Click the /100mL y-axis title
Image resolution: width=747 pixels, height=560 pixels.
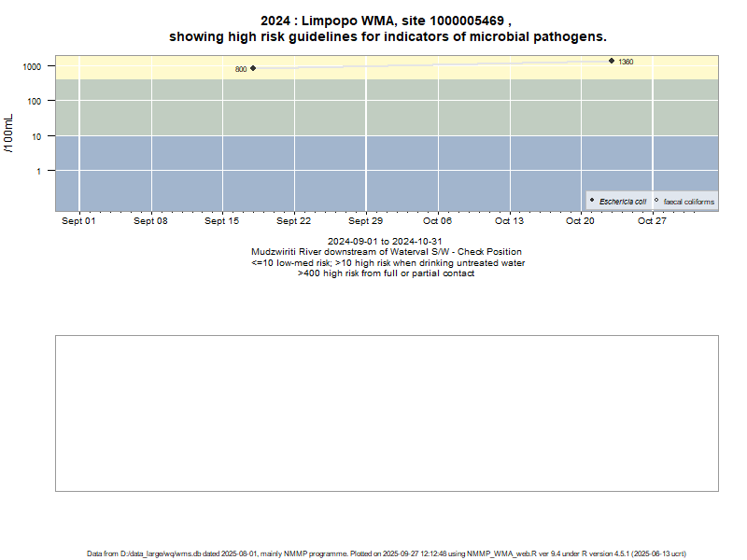pyautogui.click(x=9, y=133)
